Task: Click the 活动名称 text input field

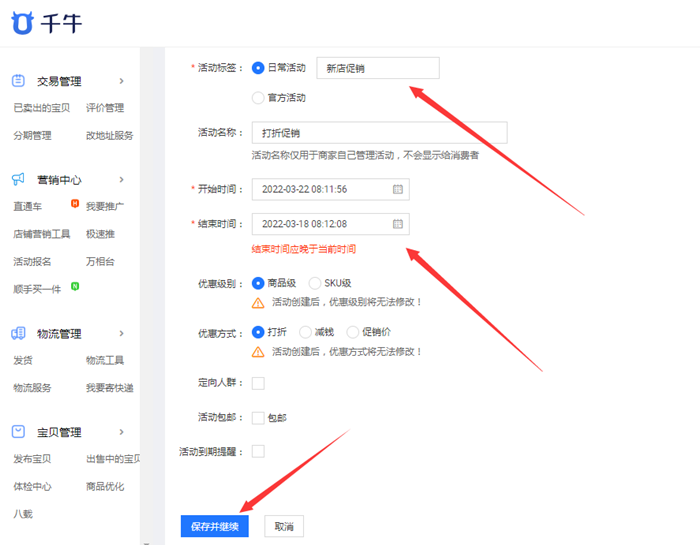Action: click(379, 133)
